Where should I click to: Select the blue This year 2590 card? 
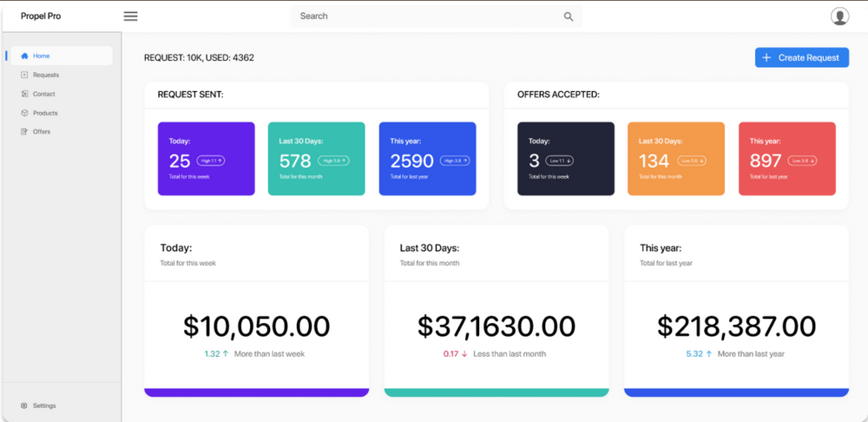427,159
